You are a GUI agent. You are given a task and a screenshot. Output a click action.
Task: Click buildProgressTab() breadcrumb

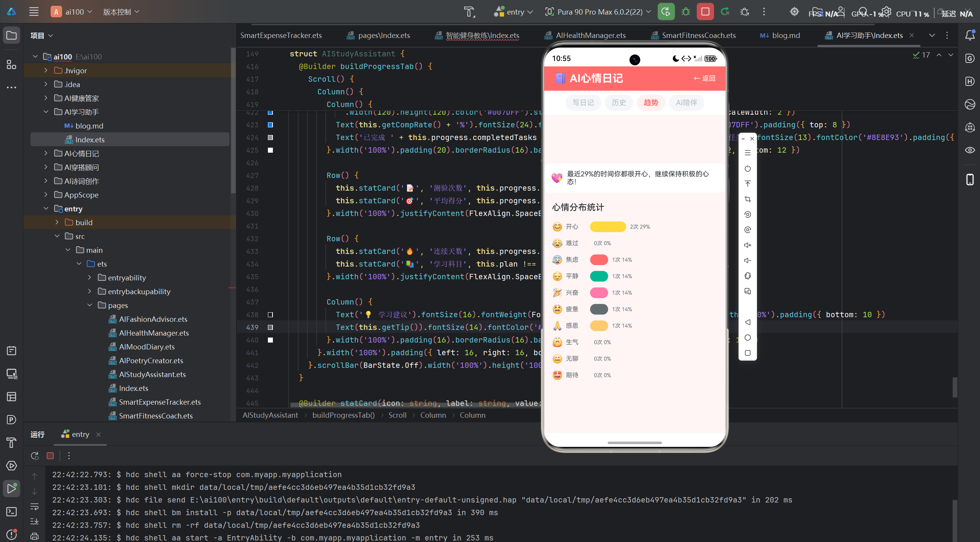343,415
